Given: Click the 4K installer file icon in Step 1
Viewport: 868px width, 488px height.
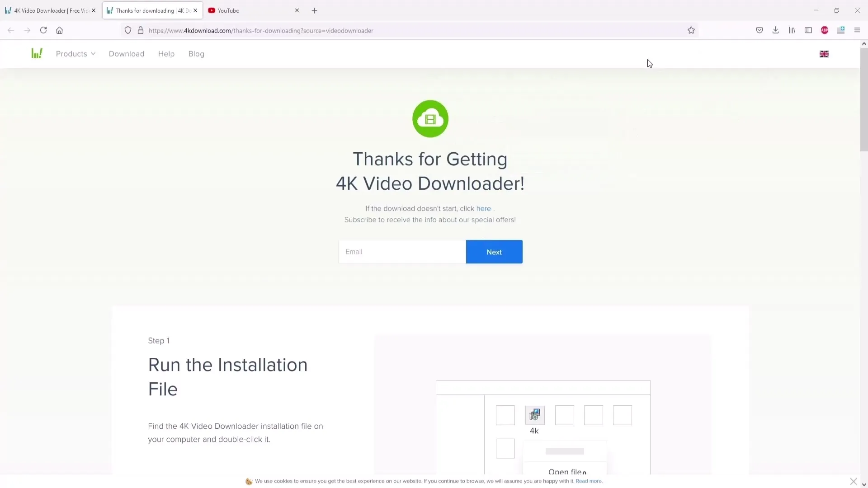Looking at the screenshot, I should pos(534,415).
